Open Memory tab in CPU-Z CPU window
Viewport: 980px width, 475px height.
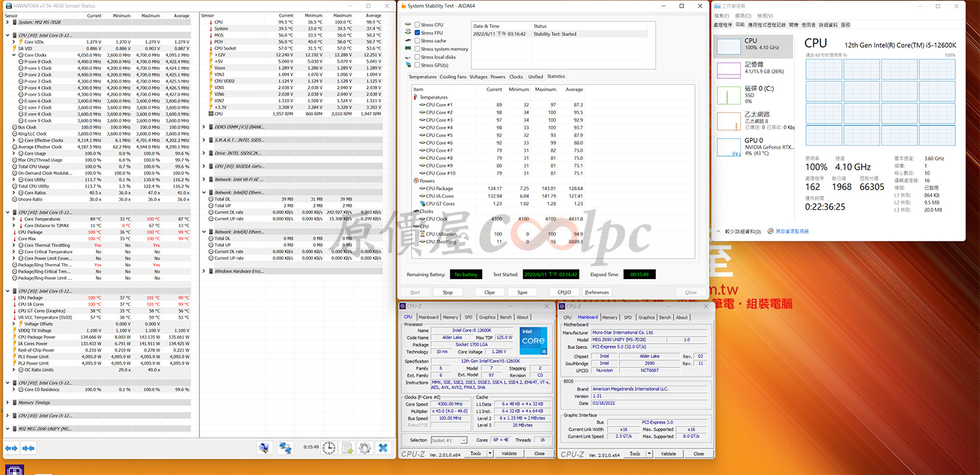pyautogui.click(x=451, y=317)
